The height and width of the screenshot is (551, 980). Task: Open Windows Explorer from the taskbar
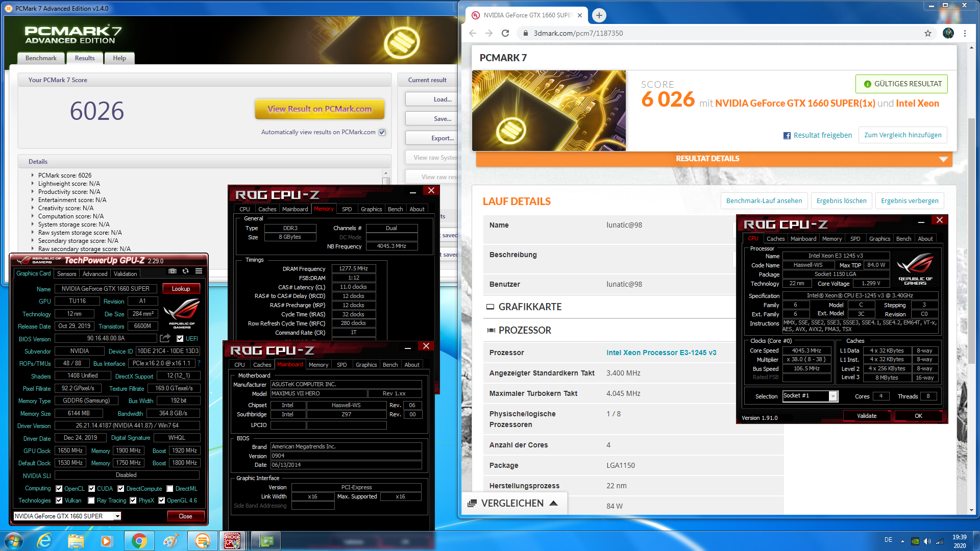pyautogui.click(x=76, y=540)
